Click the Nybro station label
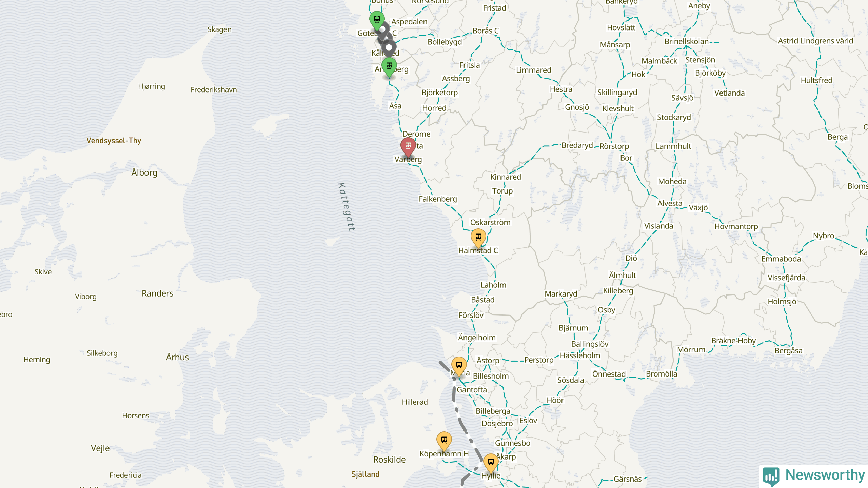Image resolution: width=868 pixels, height=488 pixels. click(x=824, y=236)
